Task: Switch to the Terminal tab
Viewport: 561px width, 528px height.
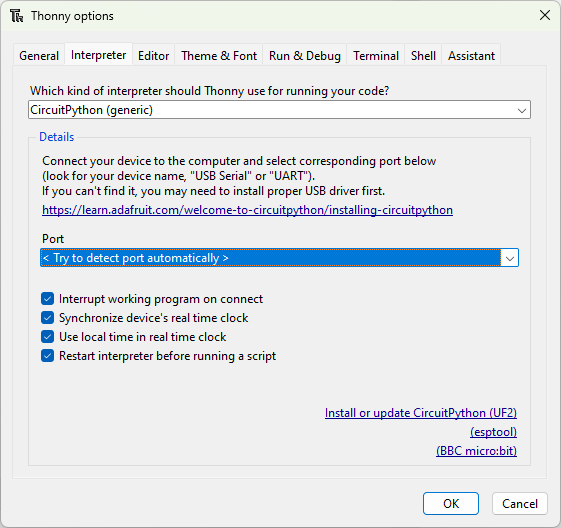Action: pyautogui.click(x=376, y=56)
